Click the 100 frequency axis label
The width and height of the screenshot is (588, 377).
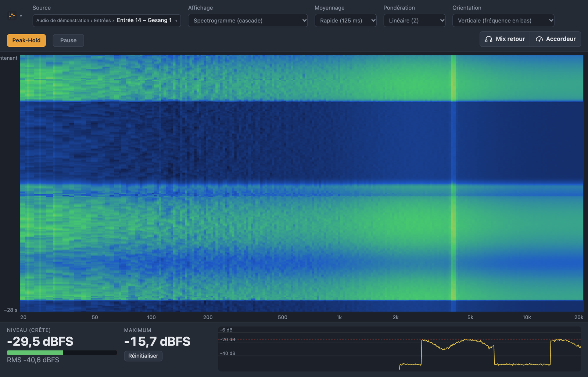click(151, 317)
